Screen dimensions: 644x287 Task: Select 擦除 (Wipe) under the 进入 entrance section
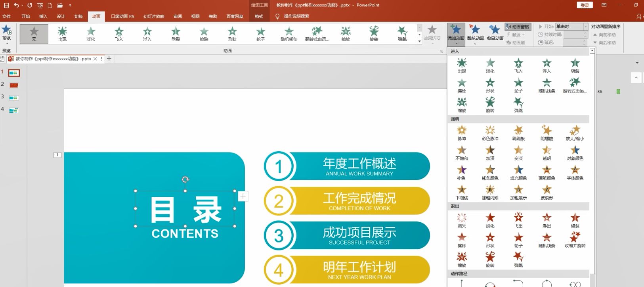pyautogui.click(x=462, y=86)
